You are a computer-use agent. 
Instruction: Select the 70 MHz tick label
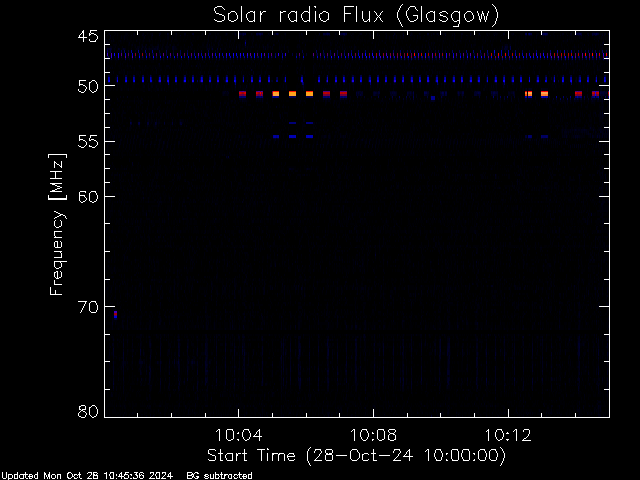click(88, 307)
